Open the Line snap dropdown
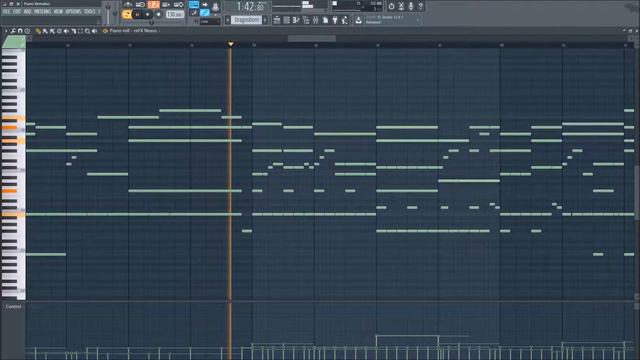 [210, 21]
